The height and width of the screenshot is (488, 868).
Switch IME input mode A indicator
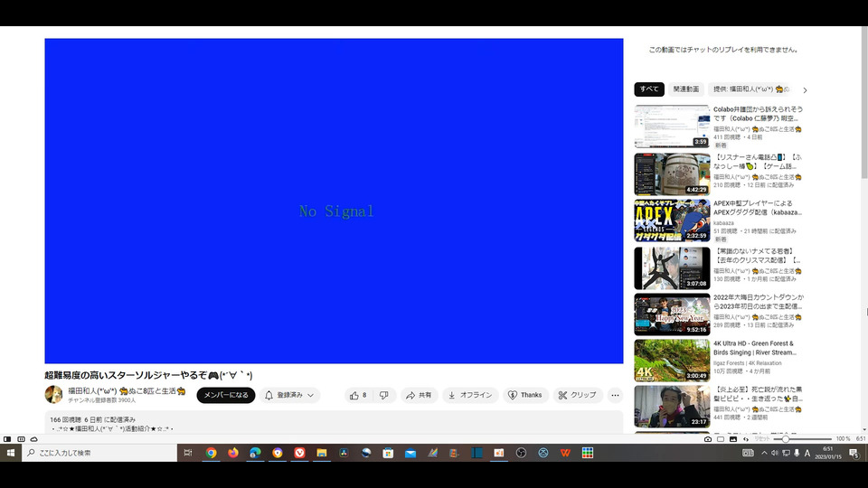tap(807, 453)
